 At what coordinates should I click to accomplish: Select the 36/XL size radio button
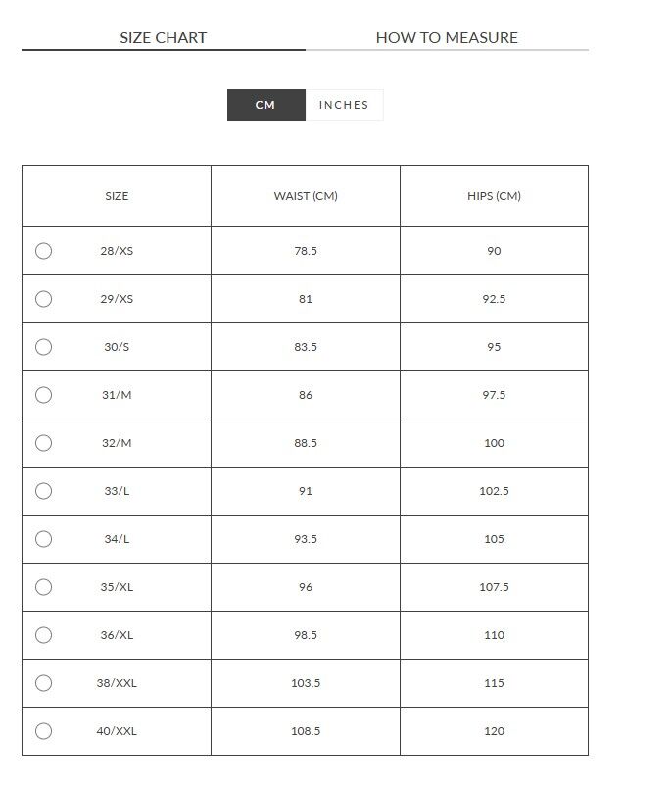pyautogui.click(x=44, y=635)
